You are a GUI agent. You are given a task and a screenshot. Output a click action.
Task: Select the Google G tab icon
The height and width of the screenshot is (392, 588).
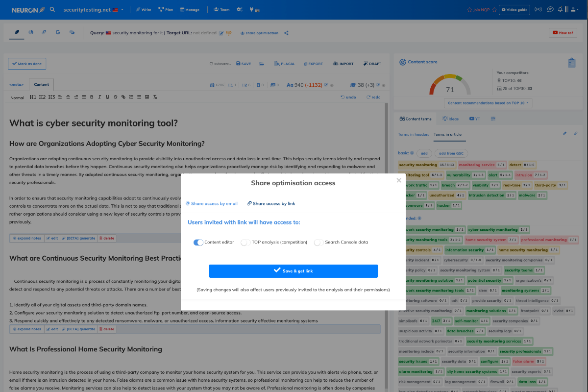(58, 32)
